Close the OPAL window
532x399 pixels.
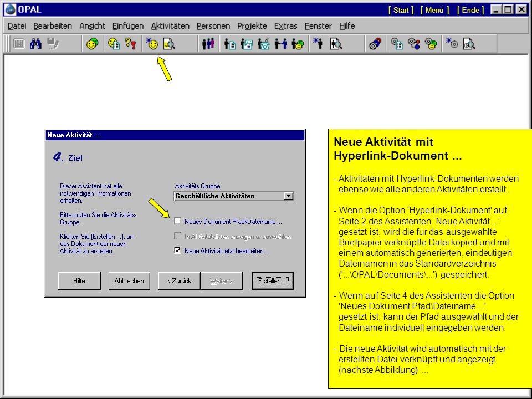521,10
